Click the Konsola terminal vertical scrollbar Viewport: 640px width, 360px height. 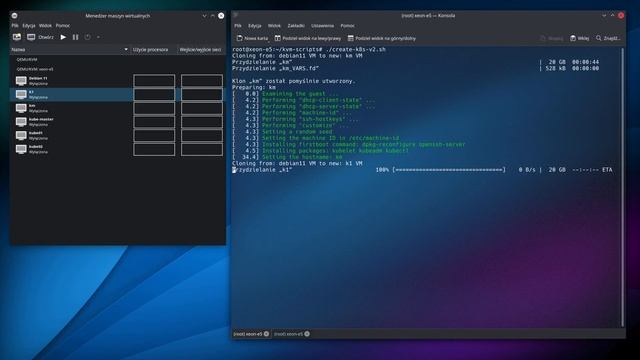tap(622, 187)
